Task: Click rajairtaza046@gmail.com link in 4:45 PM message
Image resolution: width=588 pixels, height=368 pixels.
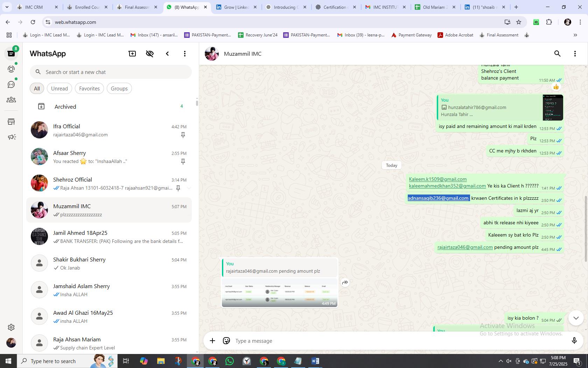Action: pyautogui.click(x=465, y=247)
